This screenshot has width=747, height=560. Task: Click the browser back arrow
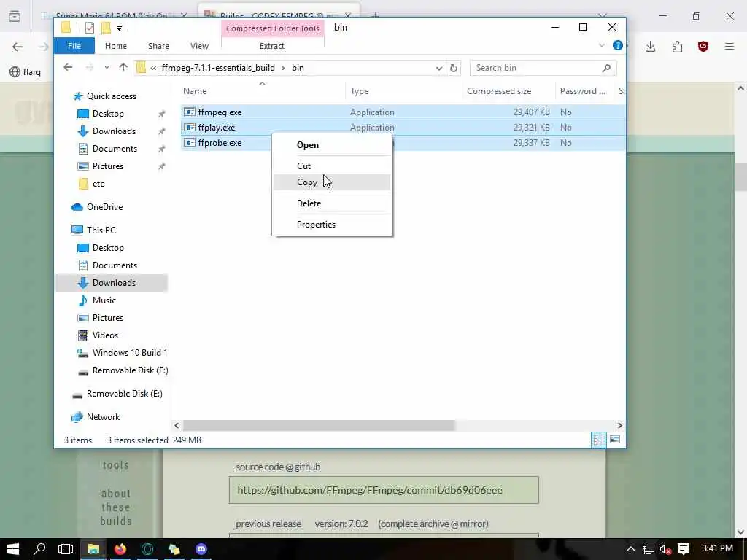tap(18, 47)
